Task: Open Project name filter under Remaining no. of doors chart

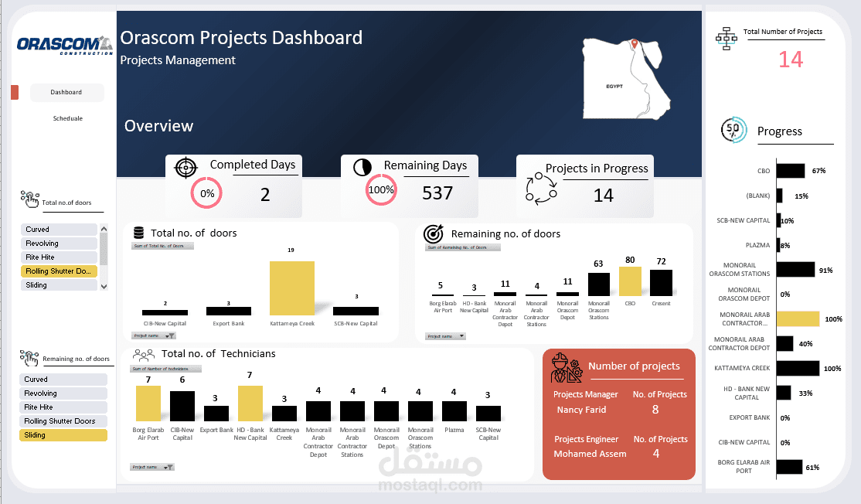Action: coord(445,336)
